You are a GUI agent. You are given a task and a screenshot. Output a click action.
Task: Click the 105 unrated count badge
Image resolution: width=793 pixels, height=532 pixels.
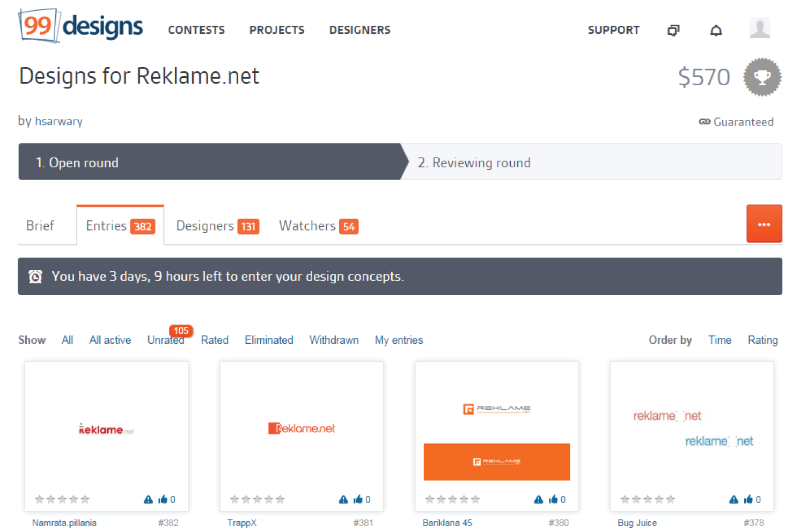click(x=181, y=331)
